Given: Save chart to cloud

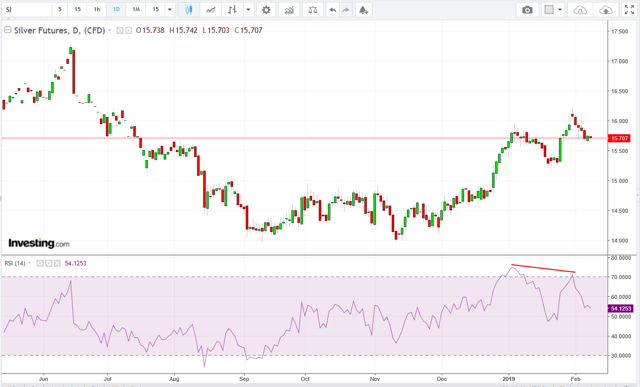Looking at the screenshot, I should click(606, 9).
